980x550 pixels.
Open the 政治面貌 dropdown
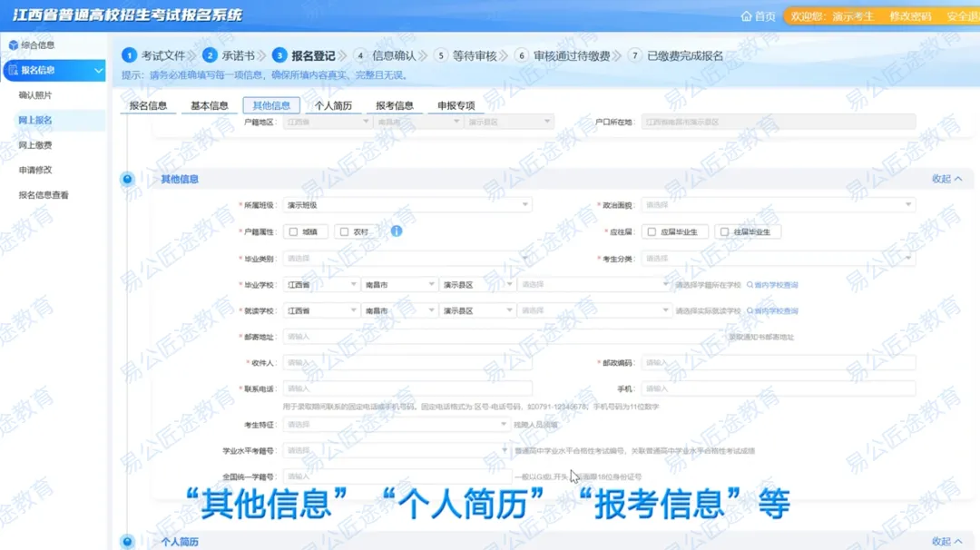pyautogui.click(x=779, y=205)
